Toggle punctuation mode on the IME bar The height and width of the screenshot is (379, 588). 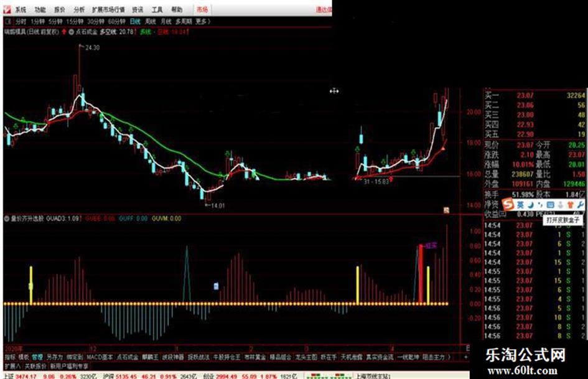tap(540, 205)
